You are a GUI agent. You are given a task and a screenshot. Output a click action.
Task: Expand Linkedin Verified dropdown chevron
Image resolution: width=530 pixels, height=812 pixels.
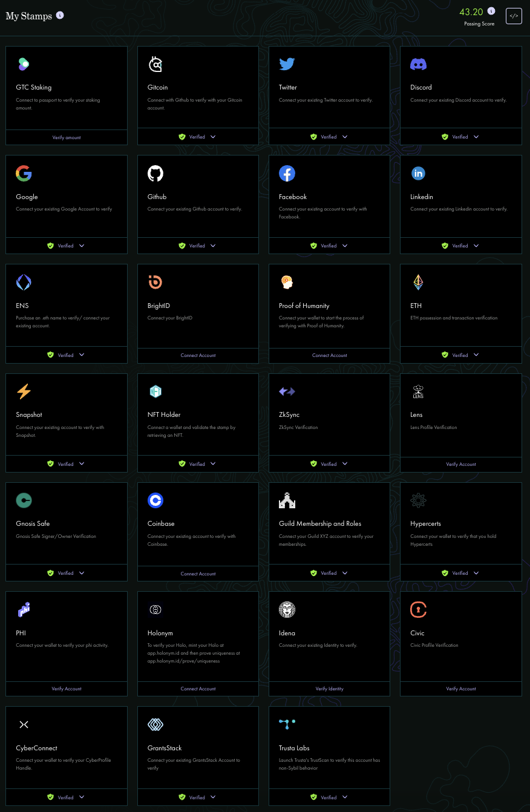coord(476,246)
